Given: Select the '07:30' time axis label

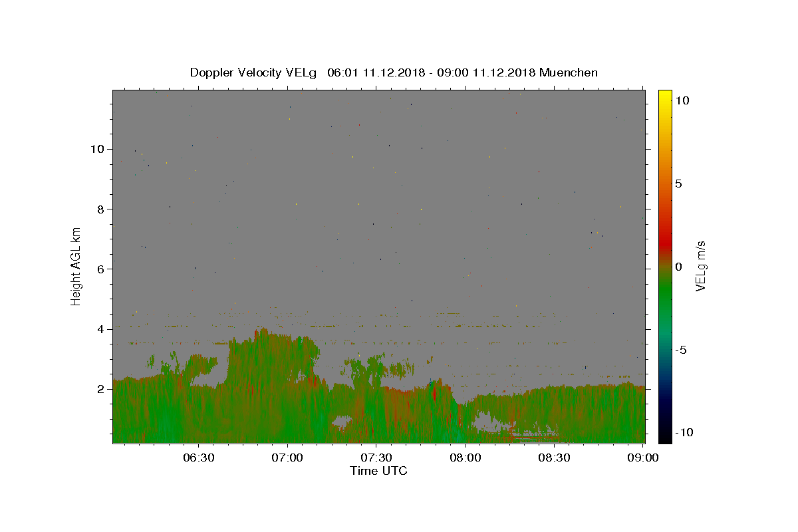Looking at the screenshot, I should pyautogui.click(x=376, y=458).
